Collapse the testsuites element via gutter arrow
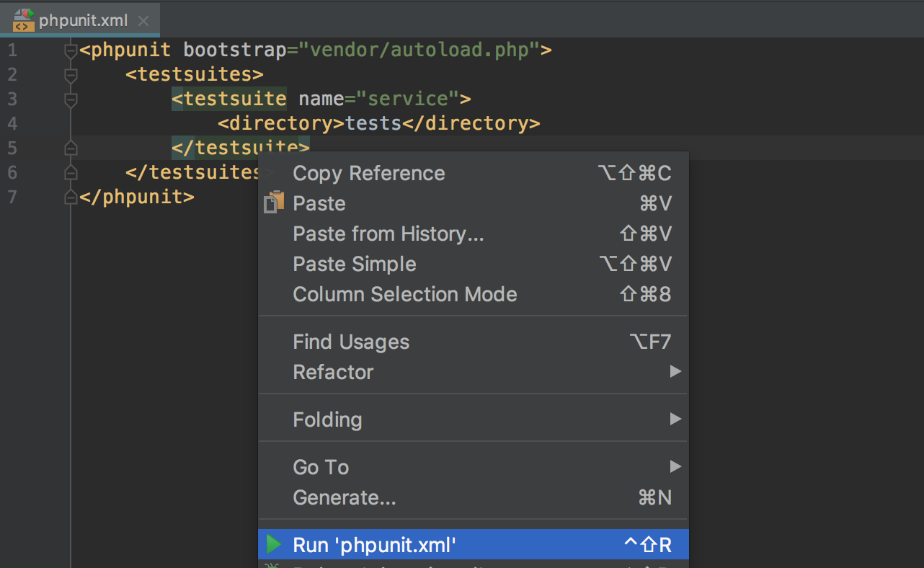The width and height of the screenshot is (924, 568). [x=70, y=75]
